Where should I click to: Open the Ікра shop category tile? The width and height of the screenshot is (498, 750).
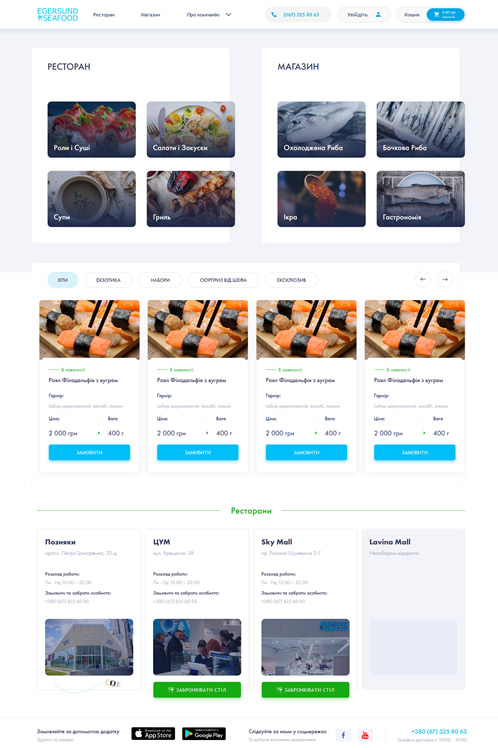[321, 199]
